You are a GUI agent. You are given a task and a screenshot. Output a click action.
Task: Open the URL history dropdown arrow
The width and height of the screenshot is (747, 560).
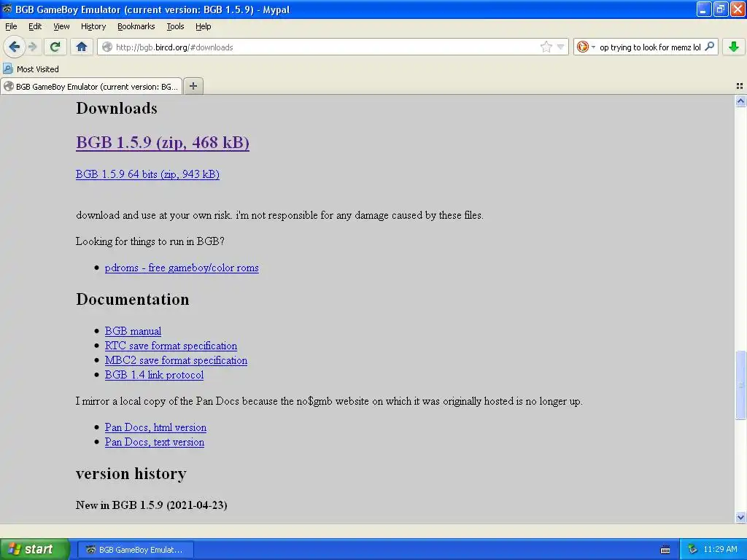click(561, 47)
